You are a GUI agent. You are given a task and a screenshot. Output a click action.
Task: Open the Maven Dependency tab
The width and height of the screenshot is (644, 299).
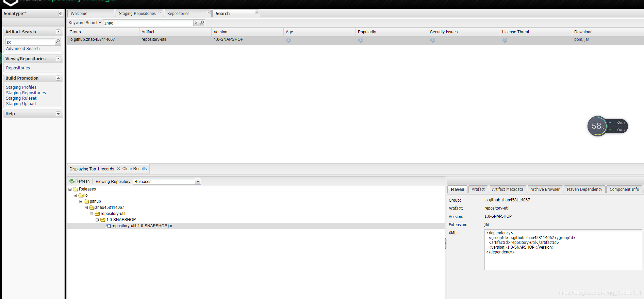pos(584,189)
